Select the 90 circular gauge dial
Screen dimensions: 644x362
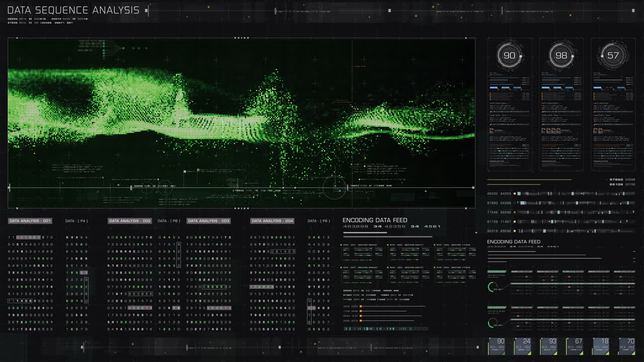[x=509, y=55]
